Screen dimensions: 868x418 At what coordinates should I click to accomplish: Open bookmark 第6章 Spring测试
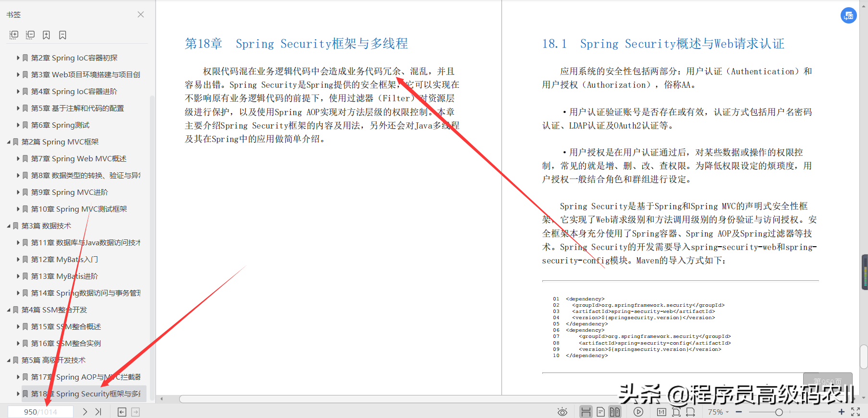(61, 125)
